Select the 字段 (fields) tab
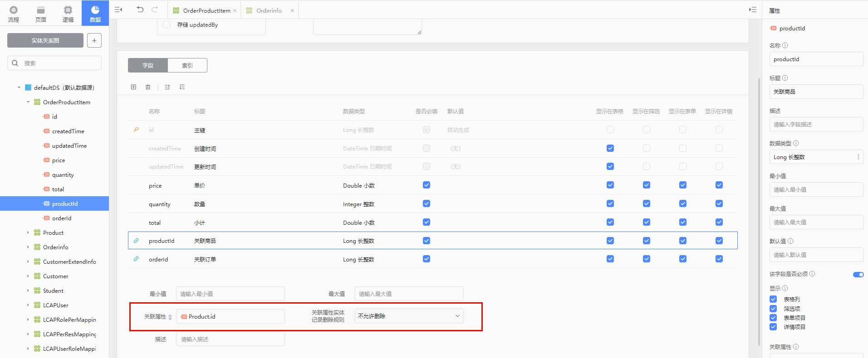This screenshot has height=358, width=868. point(148,65)
